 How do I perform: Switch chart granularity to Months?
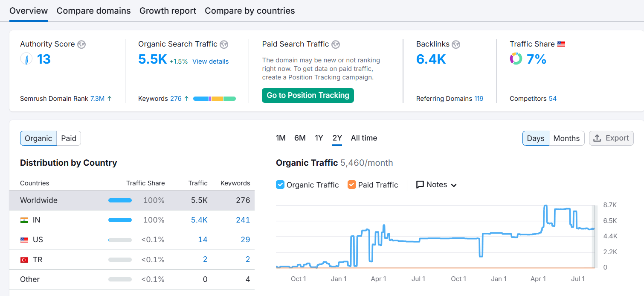click(566, 138)
